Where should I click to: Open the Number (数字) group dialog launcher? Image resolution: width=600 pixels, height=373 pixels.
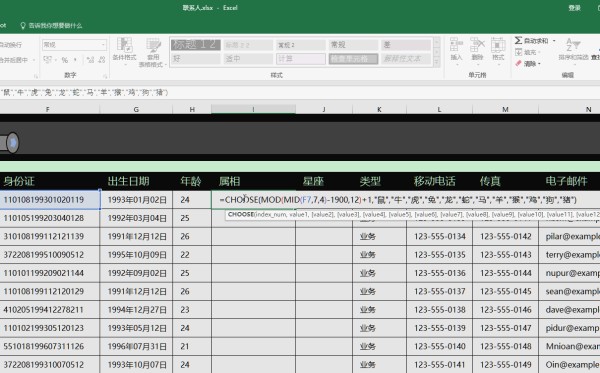click(x=104, y=76)
